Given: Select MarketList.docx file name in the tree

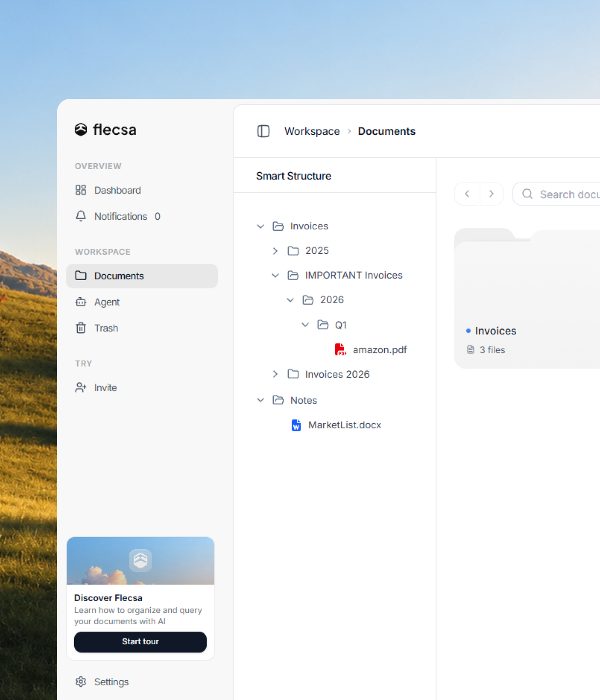Looking at the screenshot, I should (x=345, y=425).
